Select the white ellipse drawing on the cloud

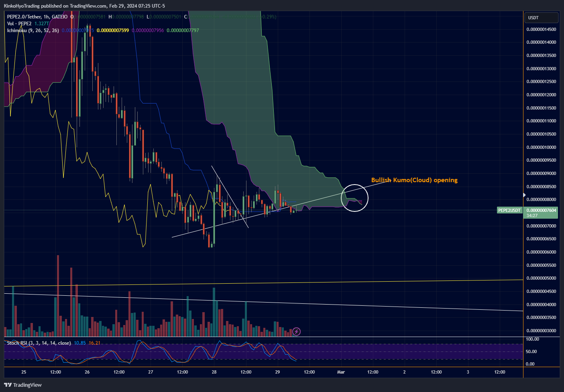point(354,198)
